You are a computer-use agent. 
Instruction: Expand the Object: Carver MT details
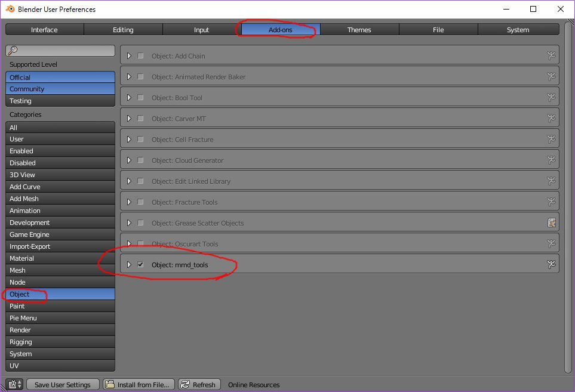pyautogui.click(x=129, y=118)
